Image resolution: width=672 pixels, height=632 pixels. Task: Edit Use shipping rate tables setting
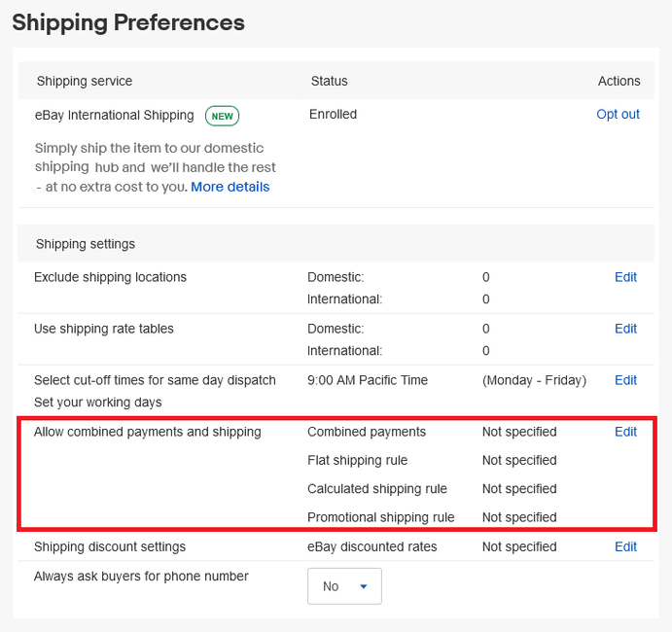click(625, 329)
